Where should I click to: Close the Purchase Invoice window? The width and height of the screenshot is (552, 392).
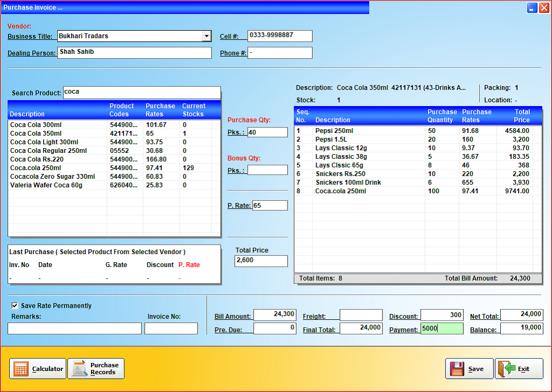coord(544,8)
